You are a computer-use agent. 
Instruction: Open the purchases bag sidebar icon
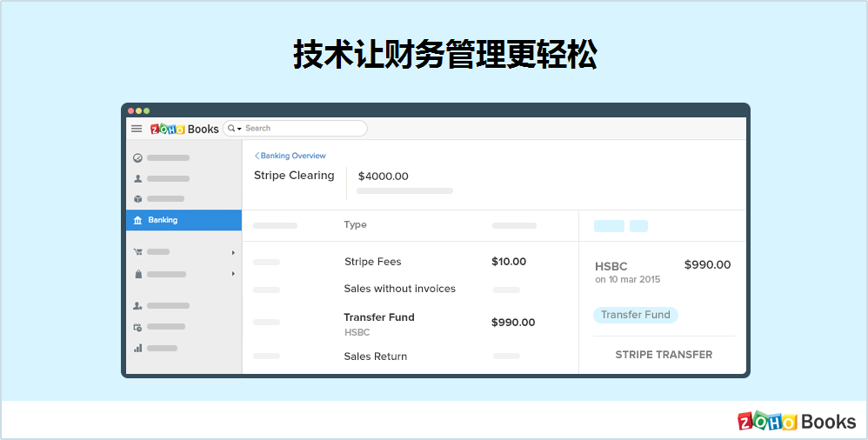[138, 274]
